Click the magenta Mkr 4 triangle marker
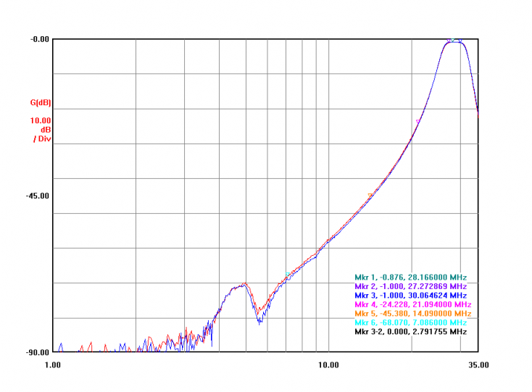Image resolution: width=532 pixels, height=392 pixels. point(418,120)
